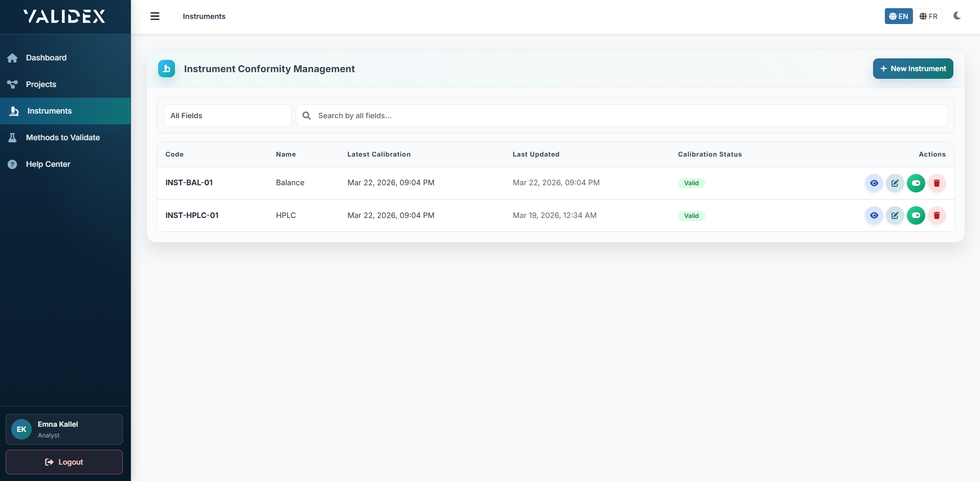
Task: Click the hamburger menu icon in header
Action: click(x=155, y=16)
